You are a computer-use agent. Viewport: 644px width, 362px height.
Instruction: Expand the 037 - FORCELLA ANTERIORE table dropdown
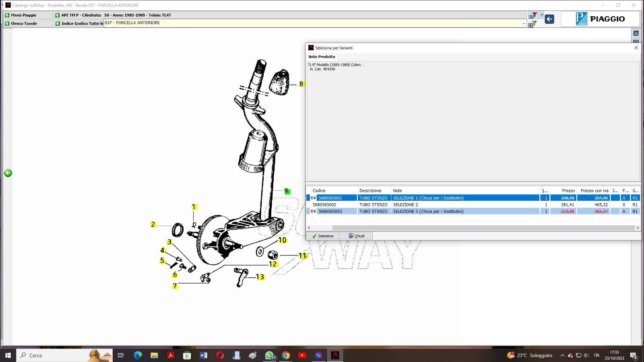click(x=524, y=23)
